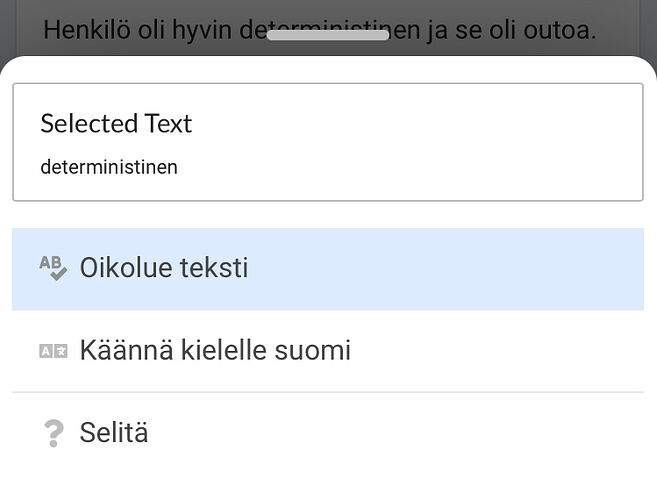The image size is (657, 500).
Task: Select the Oikolue teksti option
Action: point(164,268)
